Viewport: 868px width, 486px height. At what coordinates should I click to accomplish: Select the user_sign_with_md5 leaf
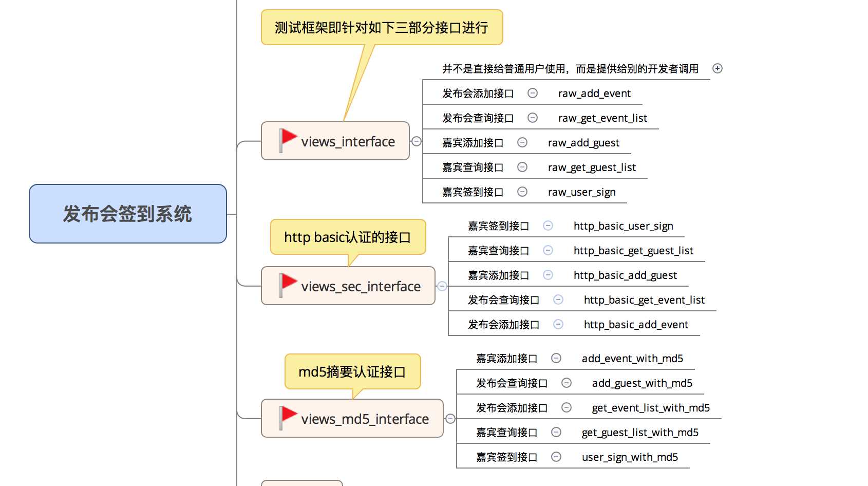[x=630, y=457]
